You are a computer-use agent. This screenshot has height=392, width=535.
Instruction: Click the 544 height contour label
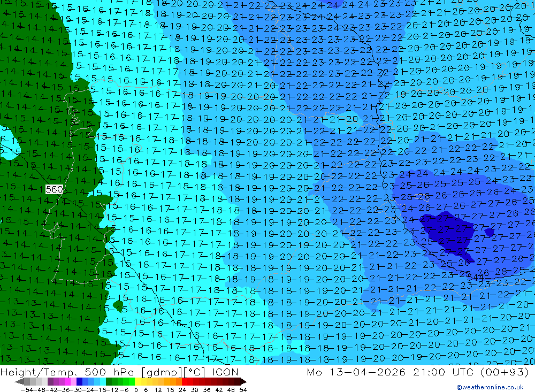click(475, 278)
